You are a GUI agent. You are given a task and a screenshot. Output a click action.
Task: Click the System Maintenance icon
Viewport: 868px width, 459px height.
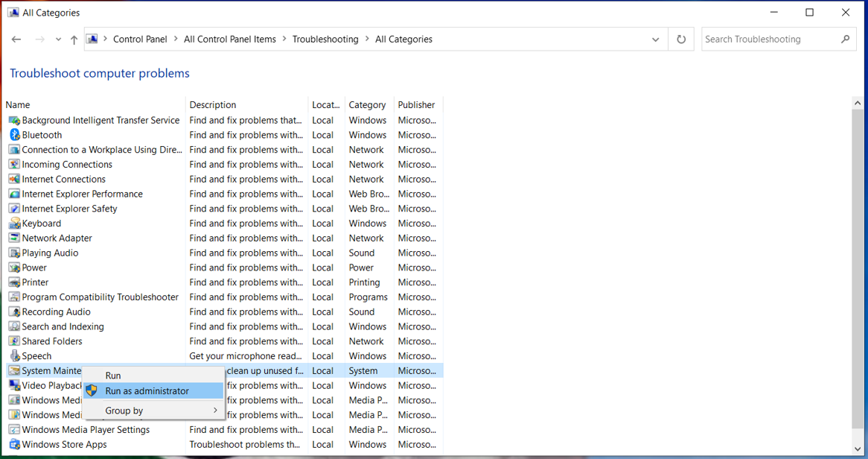[x=15, y=371]
